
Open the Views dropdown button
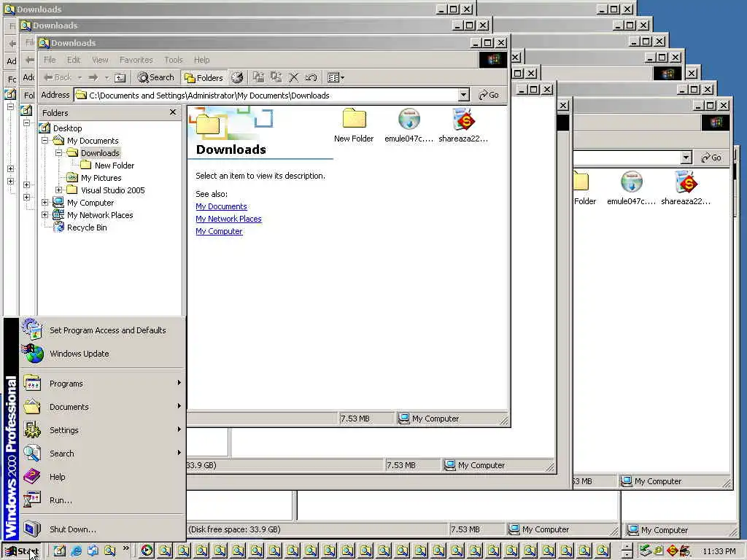[x=336, y=77]
